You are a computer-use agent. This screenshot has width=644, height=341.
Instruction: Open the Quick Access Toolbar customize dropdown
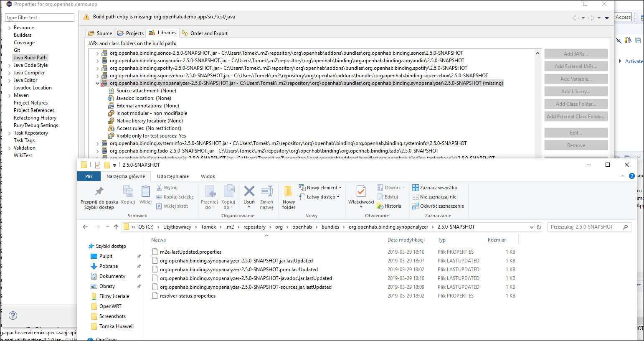[114, 165]
